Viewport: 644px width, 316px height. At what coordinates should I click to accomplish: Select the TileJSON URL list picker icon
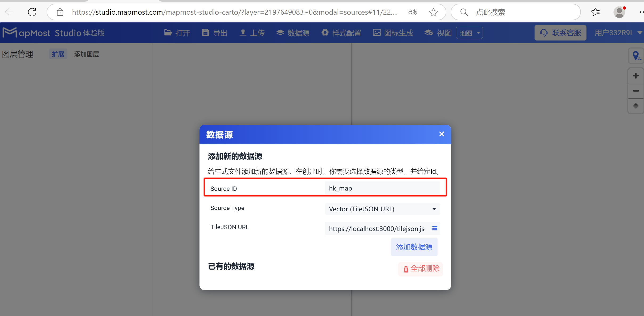[434, 228]
